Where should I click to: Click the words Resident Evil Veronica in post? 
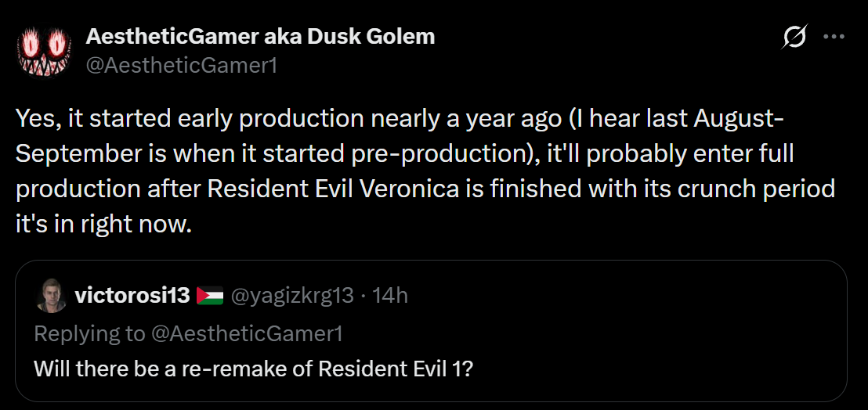[x=333, y=189]
